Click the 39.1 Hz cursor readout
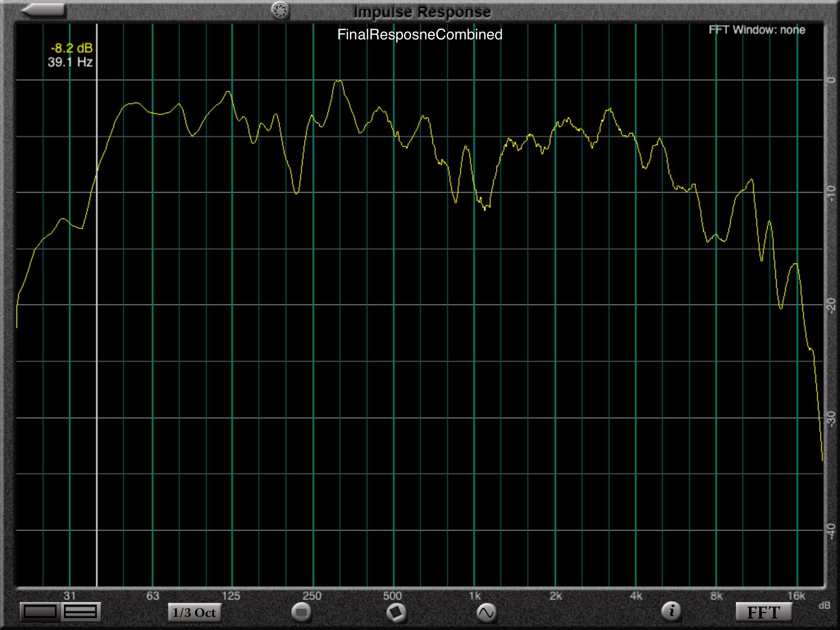 tap(70, 62)
